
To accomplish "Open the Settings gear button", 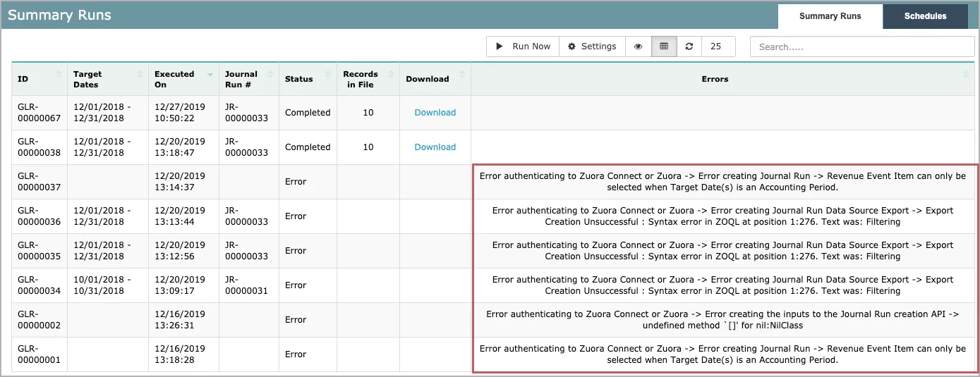I will [592, 47].
